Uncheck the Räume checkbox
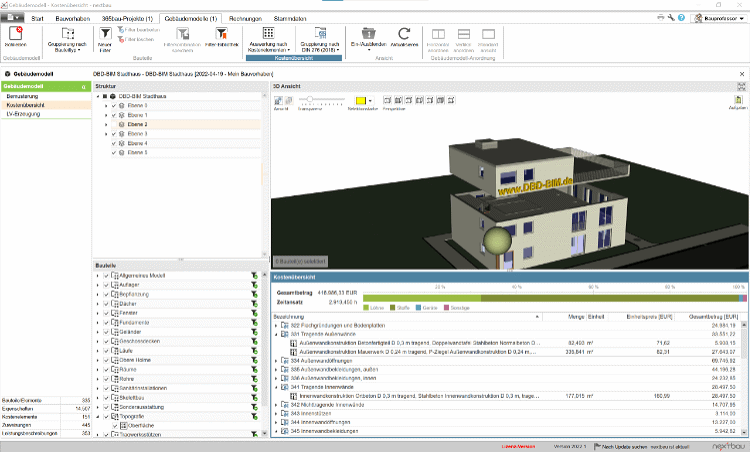 pos(107,370)
